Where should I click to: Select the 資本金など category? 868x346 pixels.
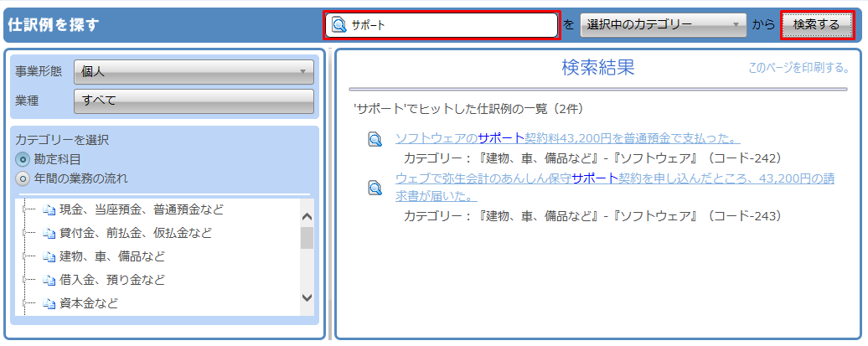tap(89, 304)
